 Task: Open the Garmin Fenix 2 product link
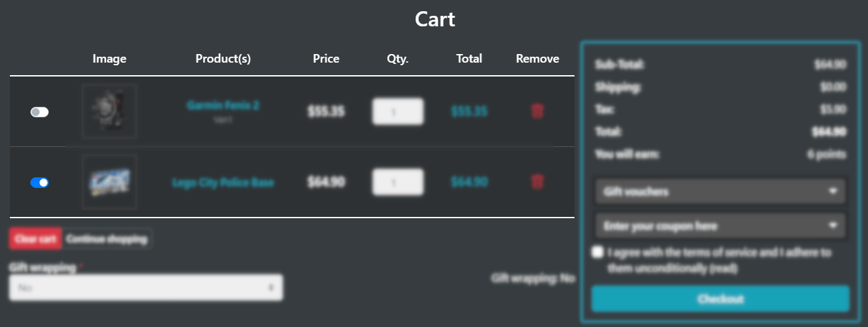(x=223, y=105)
